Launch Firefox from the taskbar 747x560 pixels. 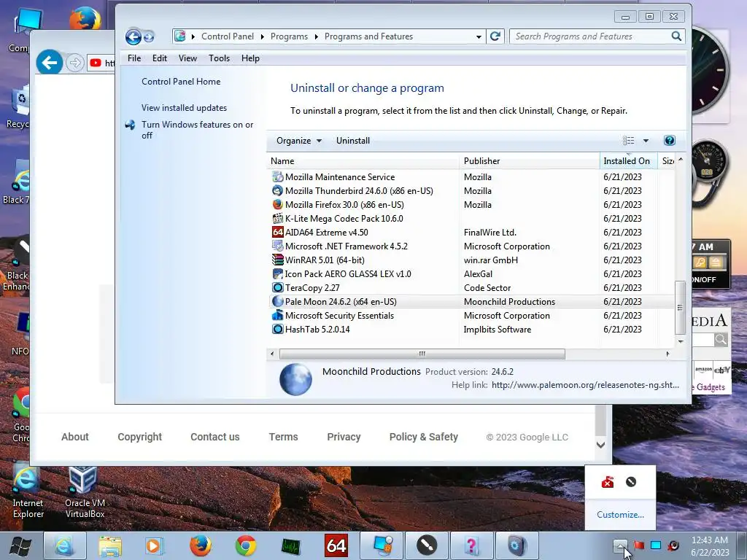coord(201,545)
